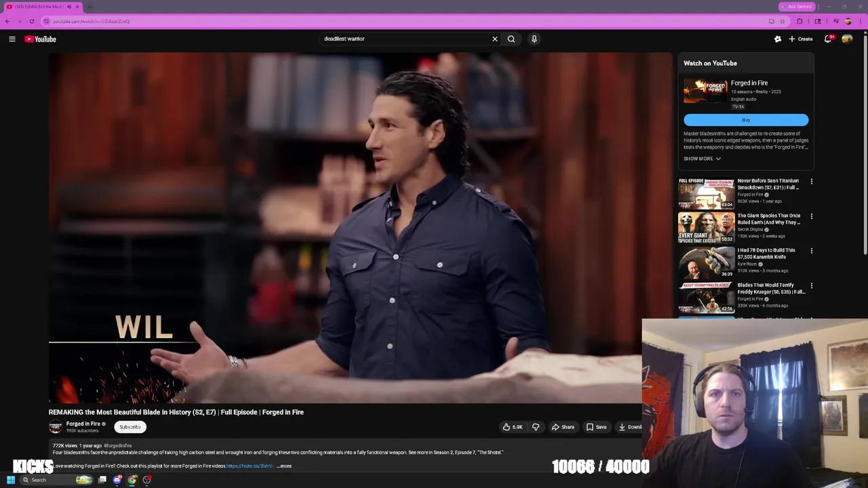This screenshot has height=488, width=868.
Task: Share the Forged in Fire video
Action: [x=563, y=427]
